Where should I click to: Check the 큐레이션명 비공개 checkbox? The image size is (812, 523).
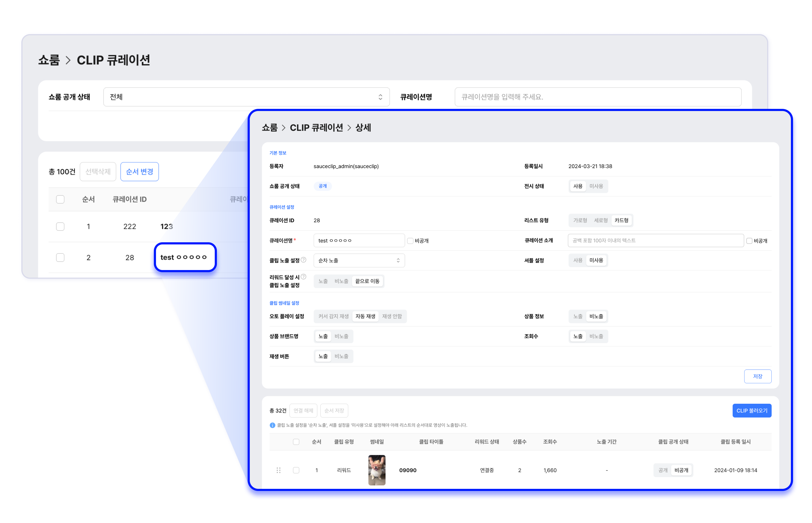[410, 241]
